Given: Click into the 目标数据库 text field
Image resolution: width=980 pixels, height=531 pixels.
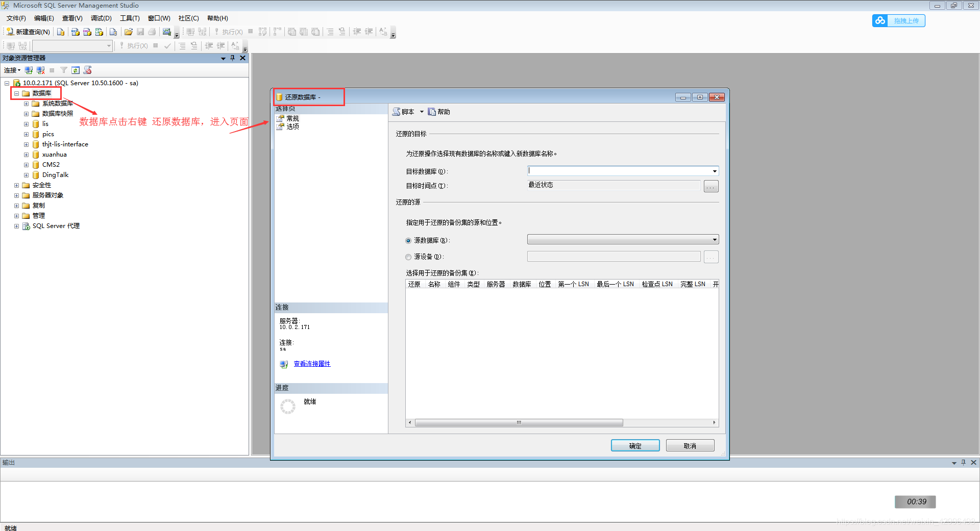Looking at the screenshot, I should point(619,171).
